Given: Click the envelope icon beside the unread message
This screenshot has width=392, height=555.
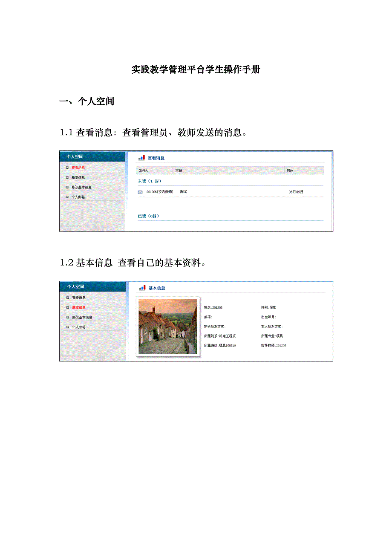Looking at the screenshot, I should pyautogui.click(x=140, y=192).
